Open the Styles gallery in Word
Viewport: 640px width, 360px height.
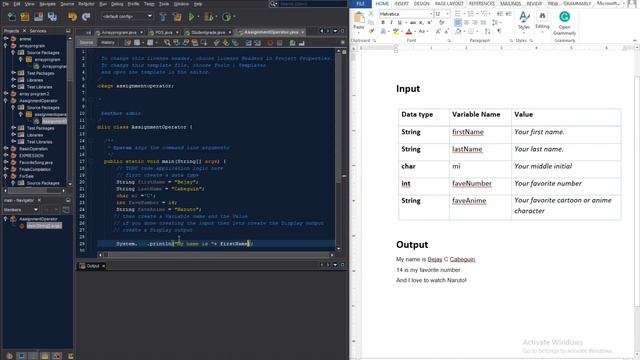pyautogui.click(x=524, y=20)
